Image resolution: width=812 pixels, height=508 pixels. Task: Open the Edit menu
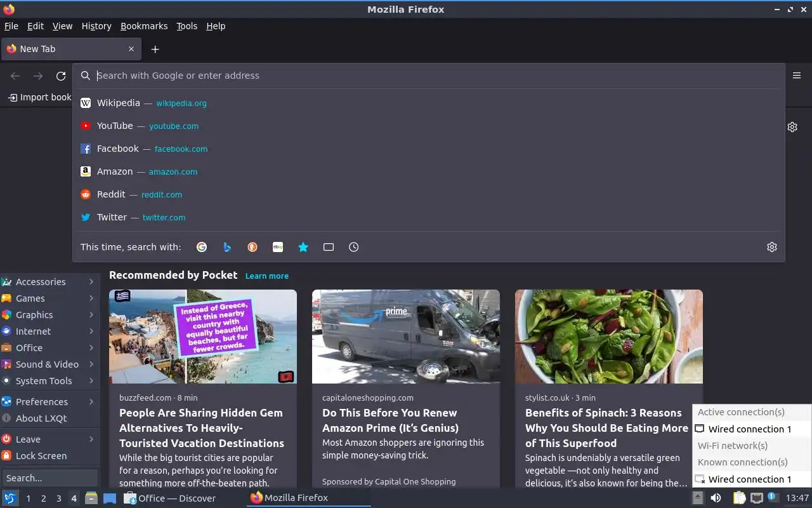[36, 26]
